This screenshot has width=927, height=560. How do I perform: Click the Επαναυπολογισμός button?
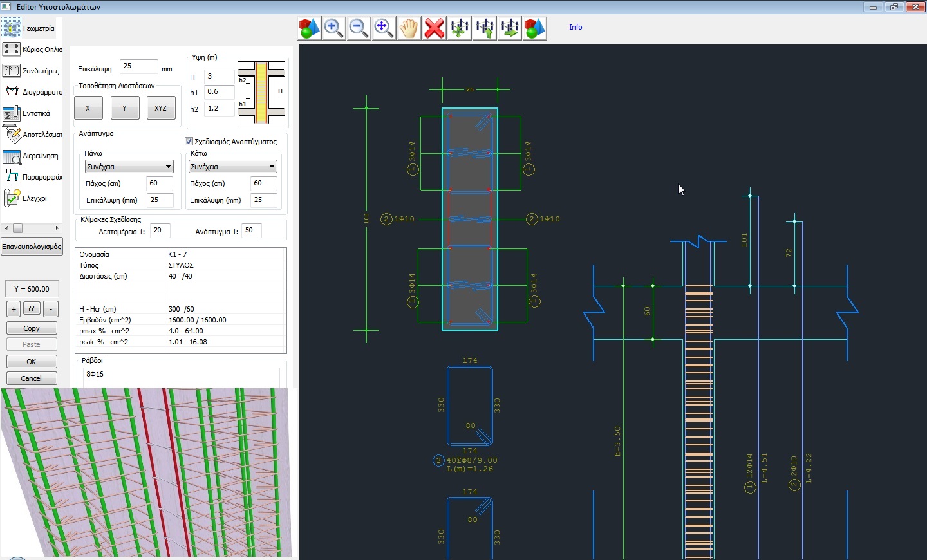point(32,247)
